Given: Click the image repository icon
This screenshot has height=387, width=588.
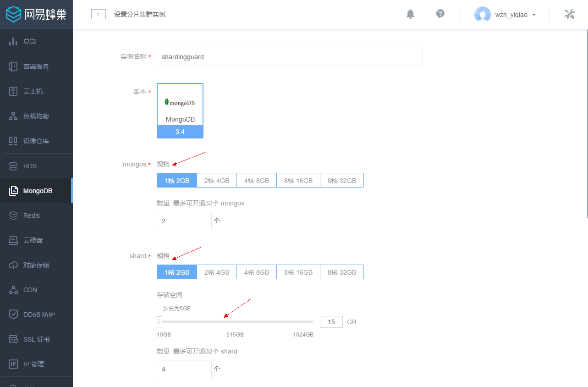Looking at the screenshot, I should [13, 141].
